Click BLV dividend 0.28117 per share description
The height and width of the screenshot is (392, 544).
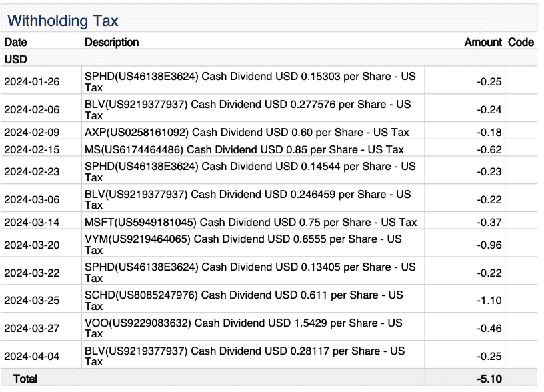click(245, 356)
